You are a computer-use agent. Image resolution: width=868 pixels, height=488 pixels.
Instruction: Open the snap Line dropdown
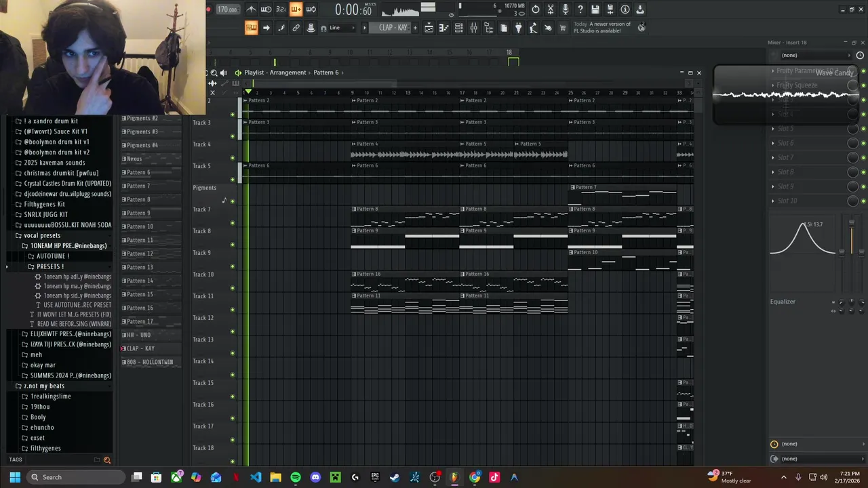tap(342, 28)
